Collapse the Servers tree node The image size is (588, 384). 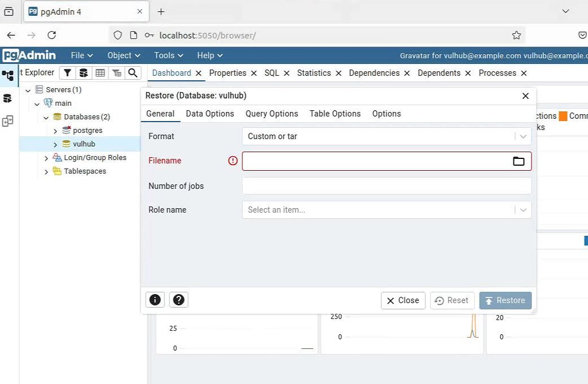click(28, 90)
